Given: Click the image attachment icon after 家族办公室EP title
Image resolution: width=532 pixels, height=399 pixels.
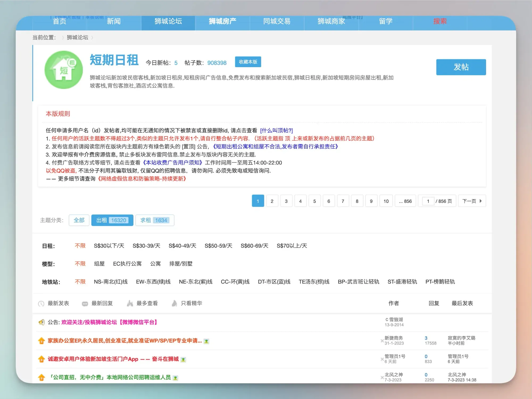Looking at the screenshot, I should tap(206, 341).
